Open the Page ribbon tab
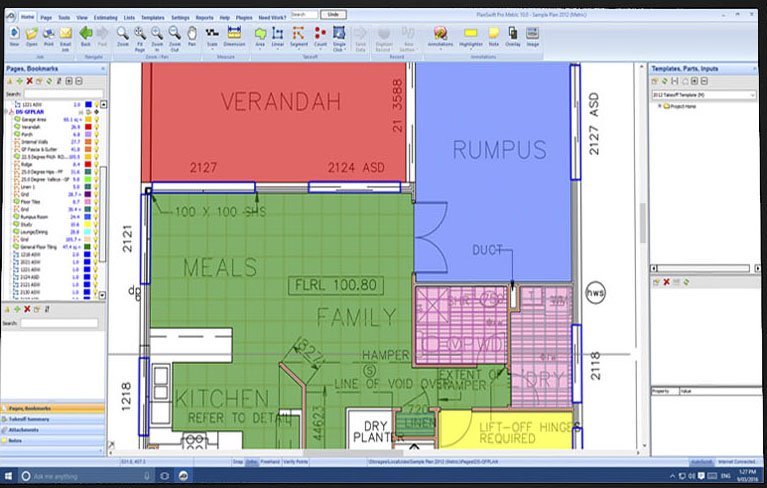Viewport: 767px width, 488px height. (x=46, y=17)
